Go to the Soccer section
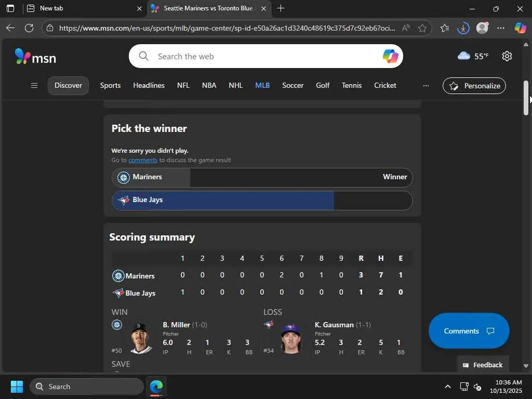 [293, 86]
